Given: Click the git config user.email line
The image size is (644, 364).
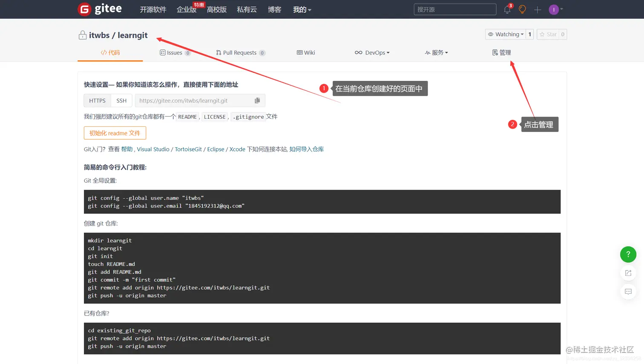Looking at the screenshot, I should [166, 206].
